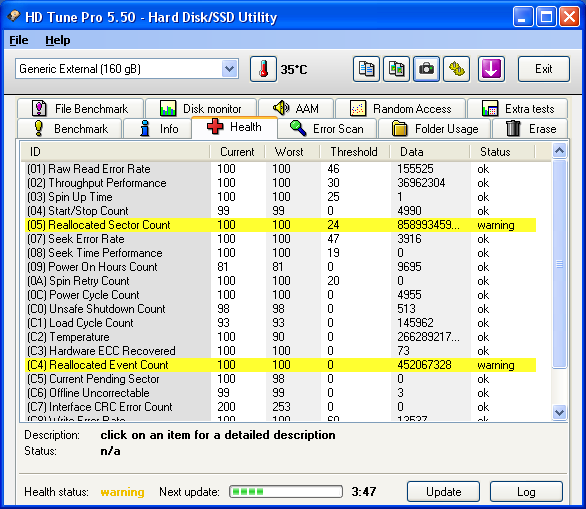Select the (01) Raw Read Error Rate row
The width and height of the screenshot is (586, 509).
click(x=281, y=169)
